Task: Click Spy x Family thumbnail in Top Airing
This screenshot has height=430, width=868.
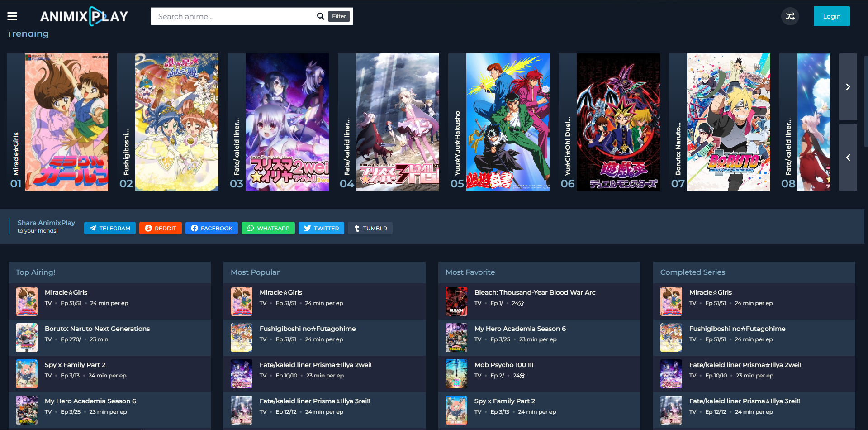Action: click(x=27, y=374)
